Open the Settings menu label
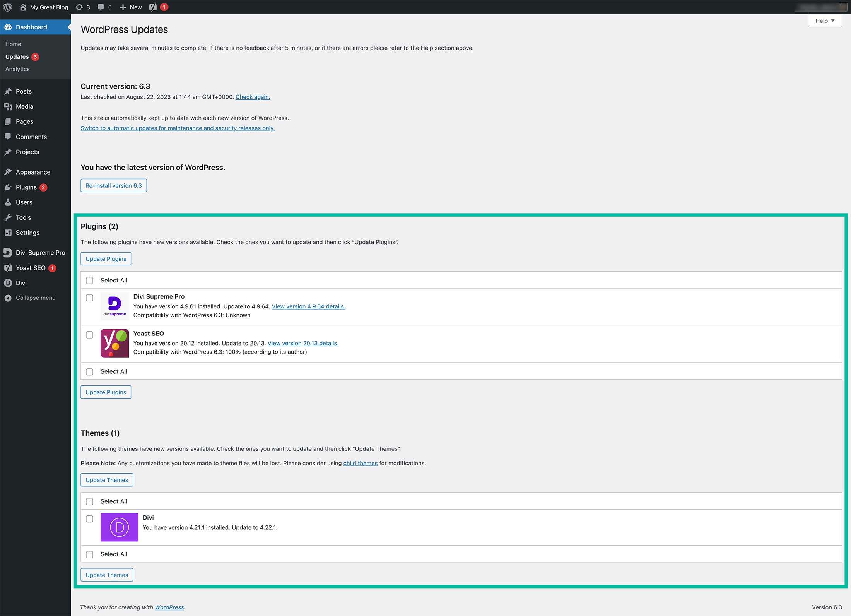Image resolution: width=851 pixels, height=616 pixels. pyautogui.click(x=27, y=233)
